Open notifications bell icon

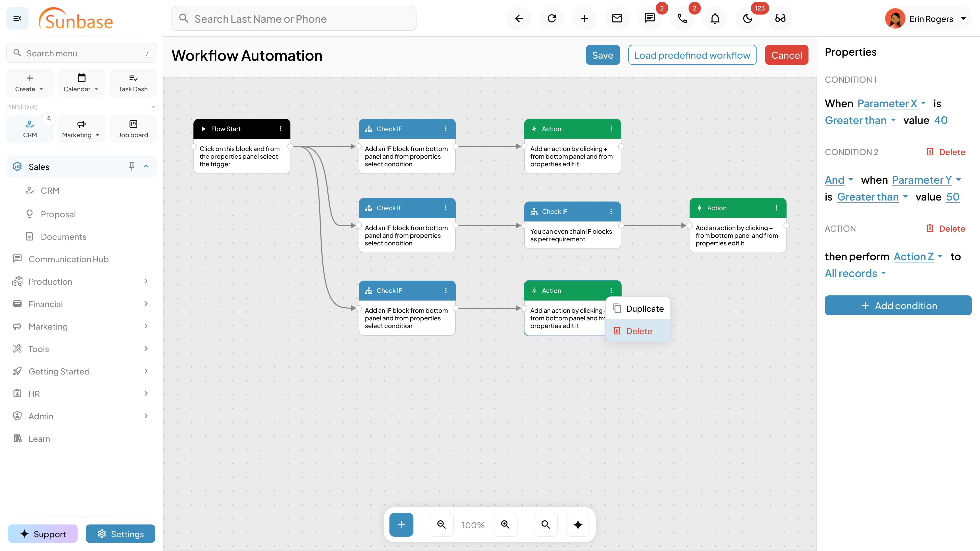[715, 18]
